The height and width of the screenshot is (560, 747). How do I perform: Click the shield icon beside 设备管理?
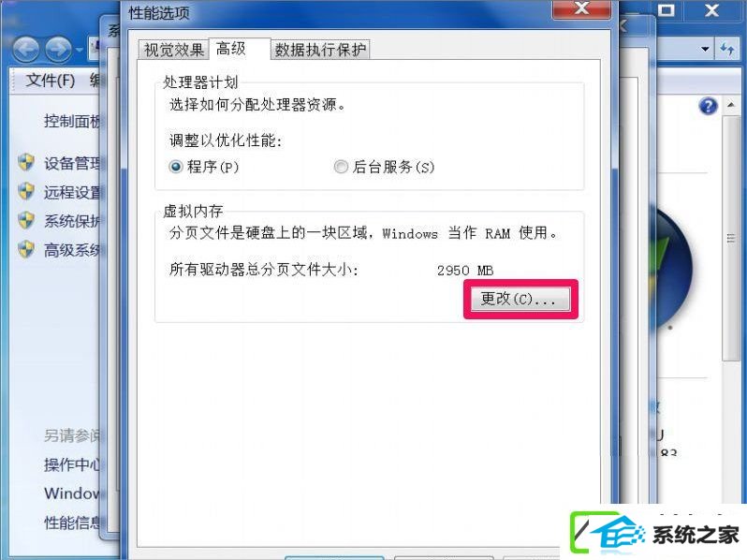[x=26, y=162]
